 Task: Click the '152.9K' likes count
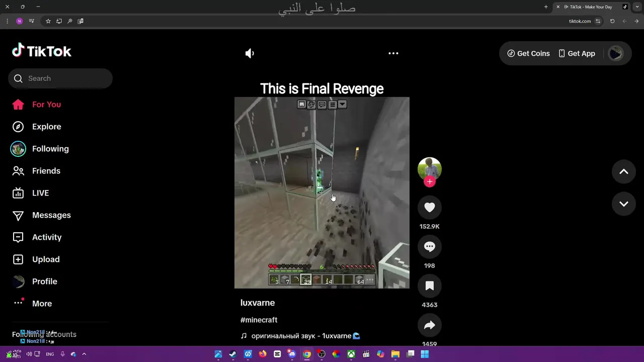point(430,226)
